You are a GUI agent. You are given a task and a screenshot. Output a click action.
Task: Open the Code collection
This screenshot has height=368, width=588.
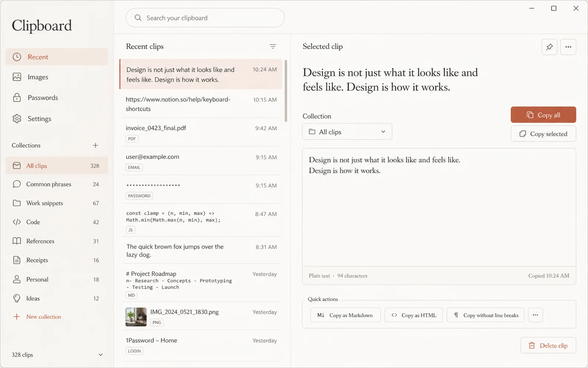(x=57, y=222)
